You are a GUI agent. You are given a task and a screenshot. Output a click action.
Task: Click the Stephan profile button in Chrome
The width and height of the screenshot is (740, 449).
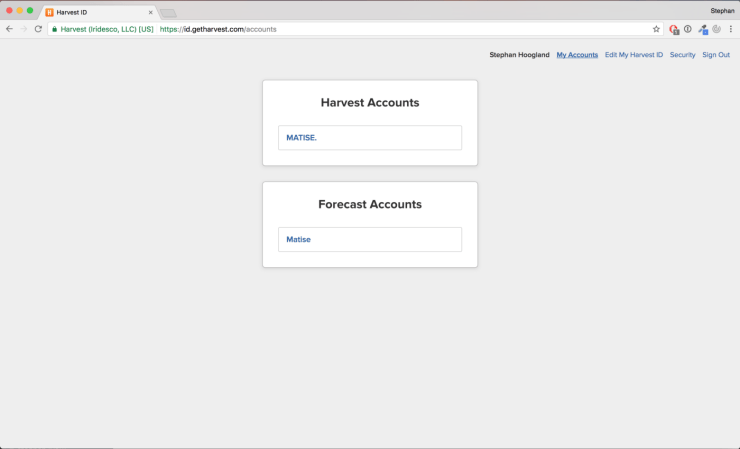coord(722,10)
